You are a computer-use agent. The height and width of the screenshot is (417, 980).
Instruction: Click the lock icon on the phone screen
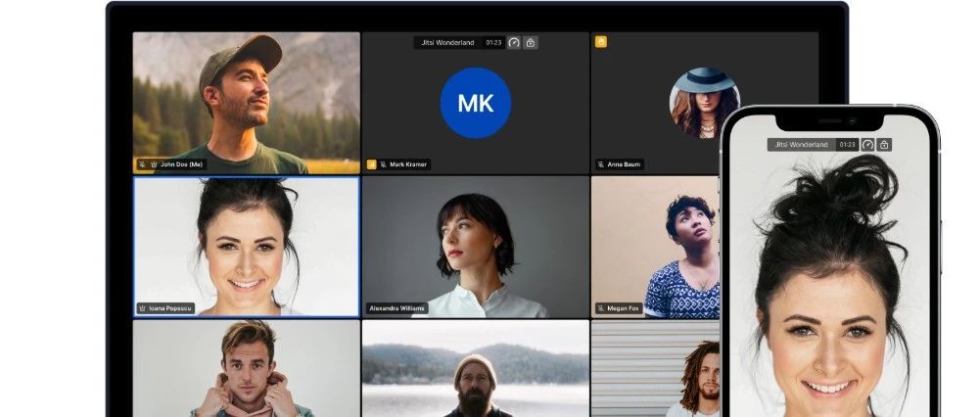pyautogui.click(x=884, y=145)
